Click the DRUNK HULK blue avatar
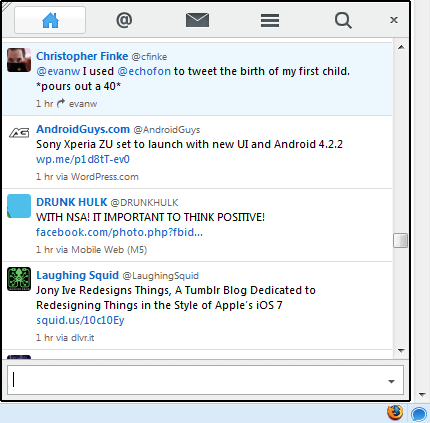This screenshot has height=423, width=430. click(19, 206)
